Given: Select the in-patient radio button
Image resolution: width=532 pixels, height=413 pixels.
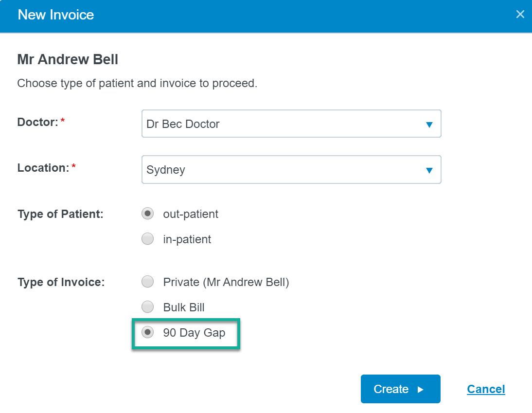Looking at the screenshot, I should tap(148, 238).
